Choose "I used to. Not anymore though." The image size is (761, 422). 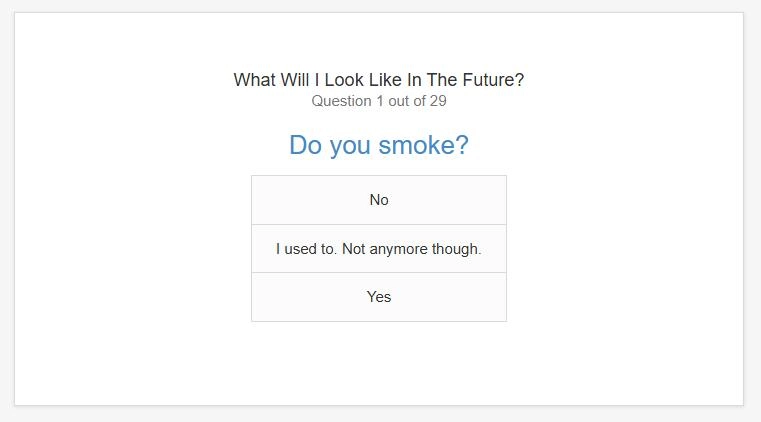click(379, 248)
